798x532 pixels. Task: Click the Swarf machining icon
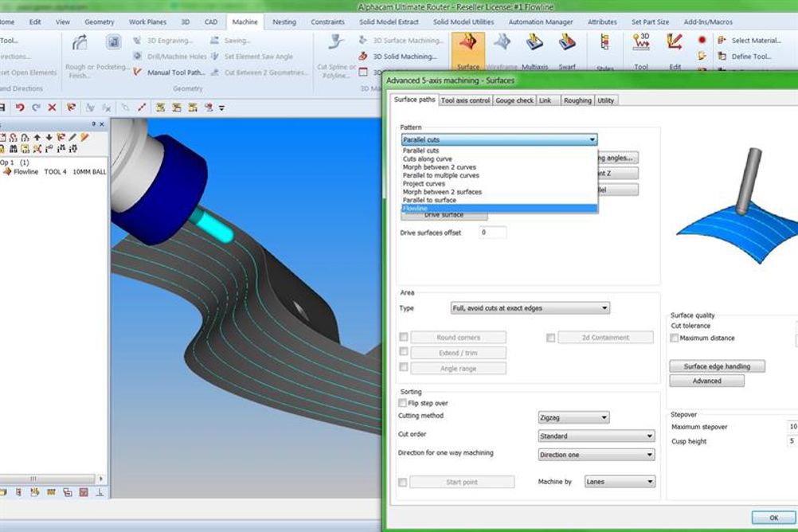(566, 43)
